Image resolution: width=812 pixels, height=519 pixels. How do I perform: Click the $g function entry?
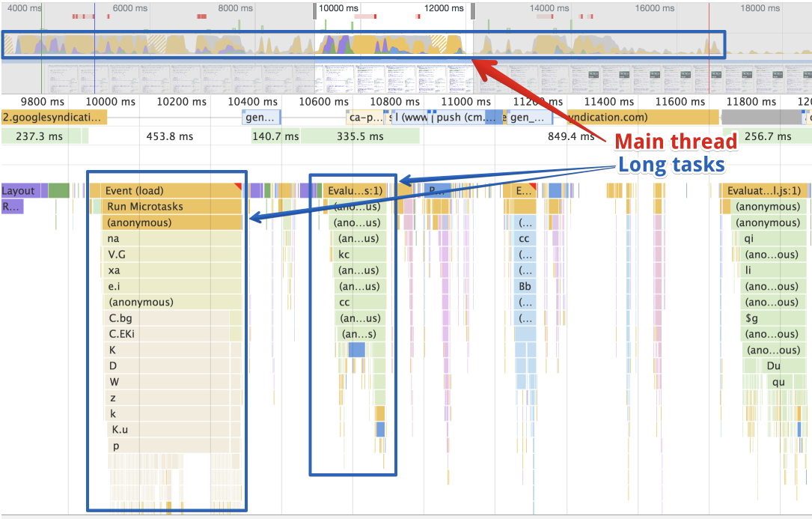pos(771,318)
